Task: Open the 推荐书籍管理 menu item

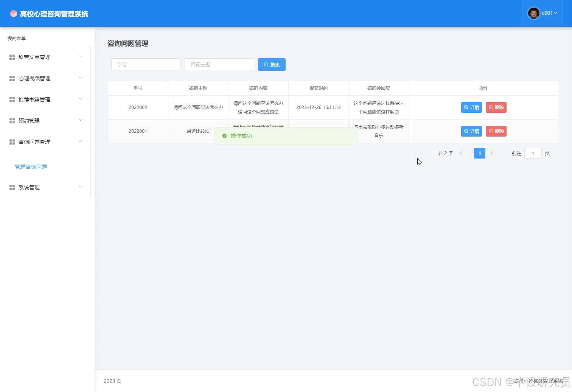Action: [45, 100]
